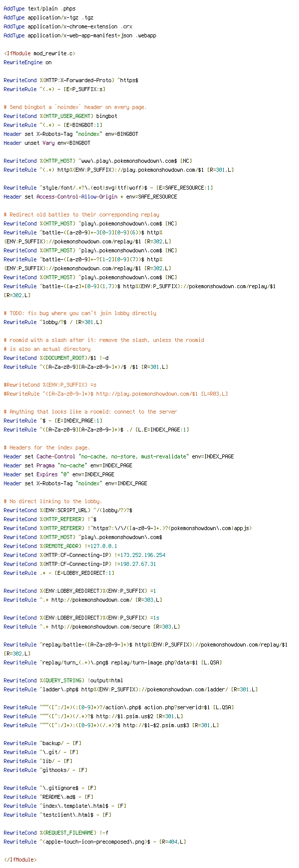Click the line 'RewriteRule ^$ - [E=INDEX_PAGE:1]'
299x868 pixels.
pyautogui.click(x=53, y=421)
